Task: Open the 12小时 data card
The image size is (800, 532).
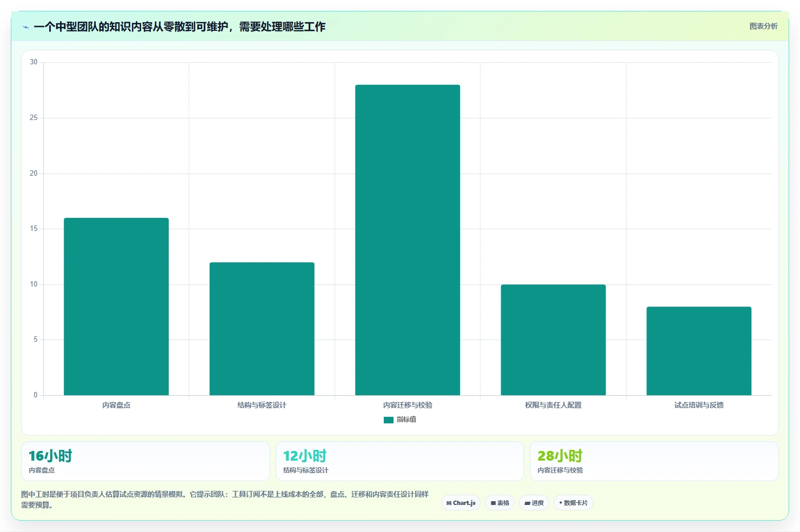Action: 400,461
